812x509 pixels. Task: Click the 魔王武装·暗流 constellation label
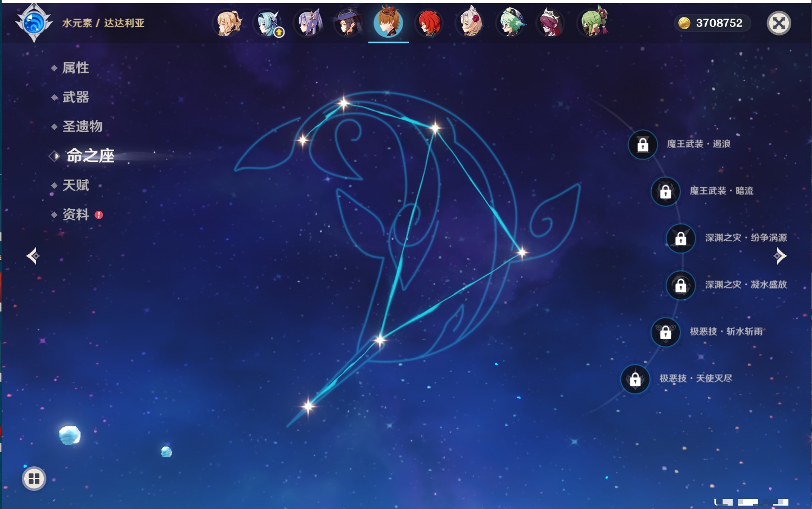click(721, 191)
